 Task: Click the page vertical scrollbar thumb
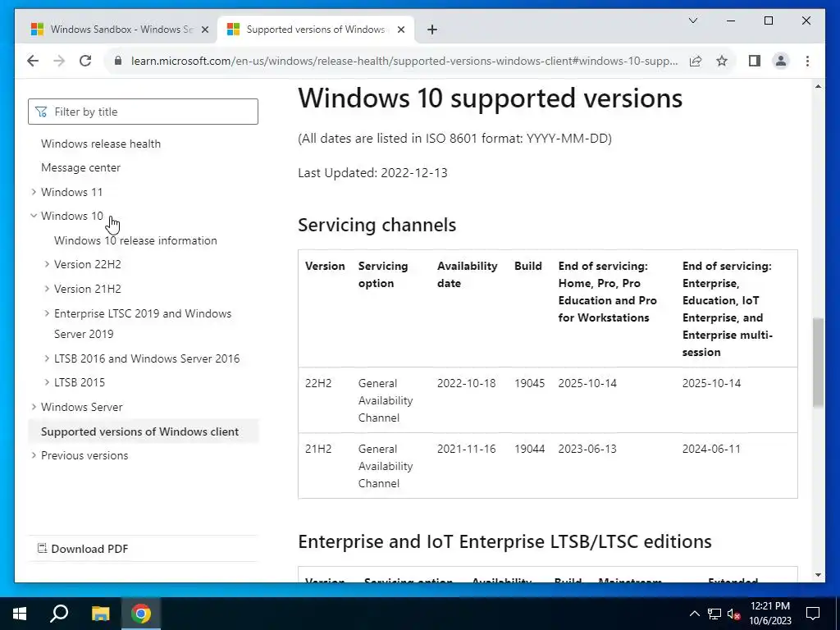[x=818, y=363]
